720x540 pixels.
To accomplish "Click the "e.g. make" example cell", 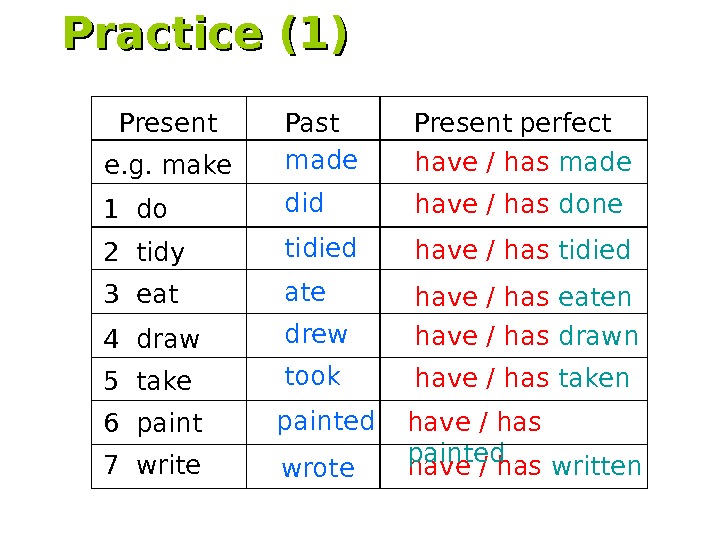I will pyautogui.click(x=168, y=165).
